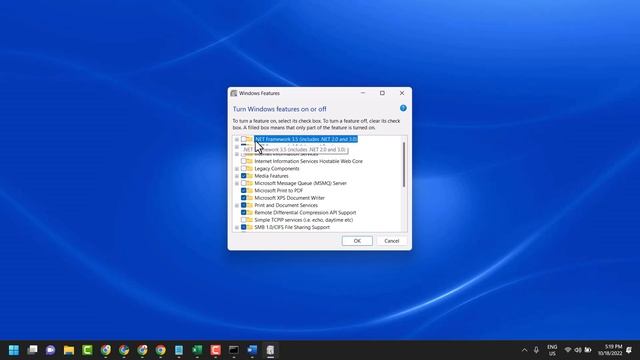640x360 pixels.
Task: Click folder icon beside SMB 1.0/CIFS File Sharing Support
Action: point(250,227)
